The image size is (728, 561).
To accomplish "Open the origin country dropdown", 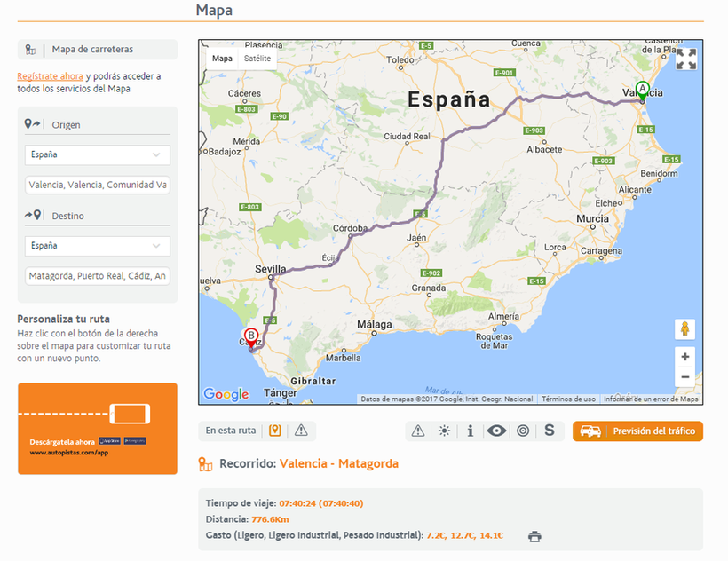I will tap(98, 154).
